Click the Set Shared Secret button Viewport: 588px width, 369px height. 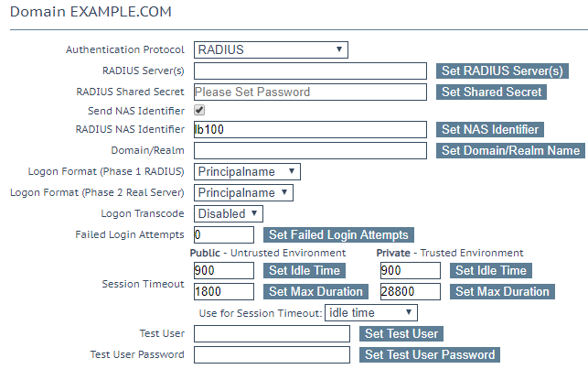[x=491, y=92]
